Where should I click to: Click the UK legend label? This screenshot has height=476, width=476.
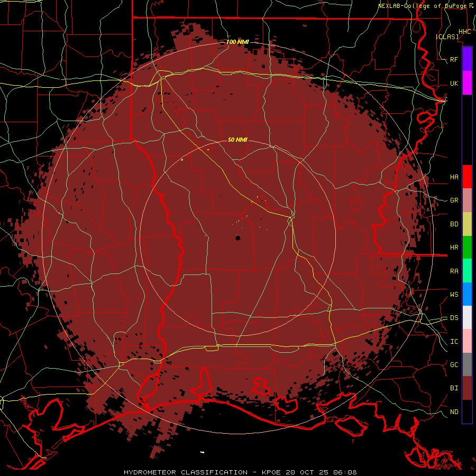point(454,83)
